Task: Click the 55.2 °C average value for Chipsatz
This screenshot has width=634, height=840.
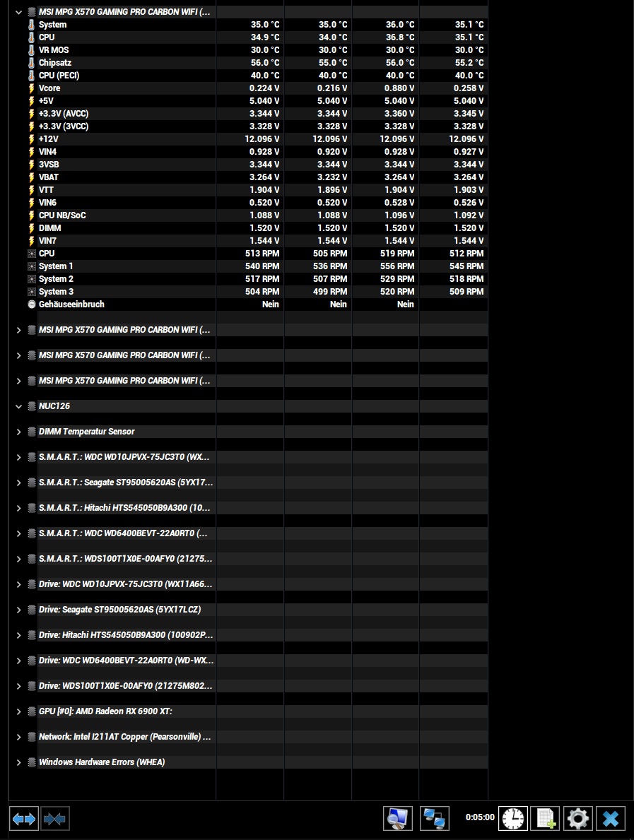Action: 469,63
